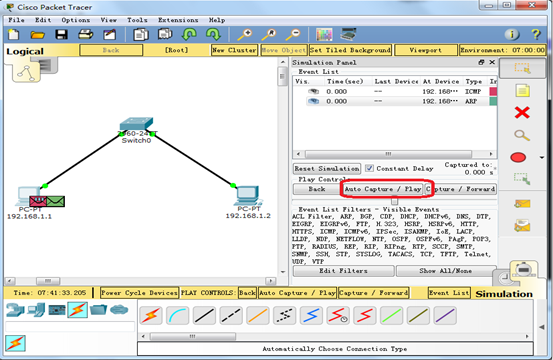Click the Power Cycle Devices button

coord(139,293)
